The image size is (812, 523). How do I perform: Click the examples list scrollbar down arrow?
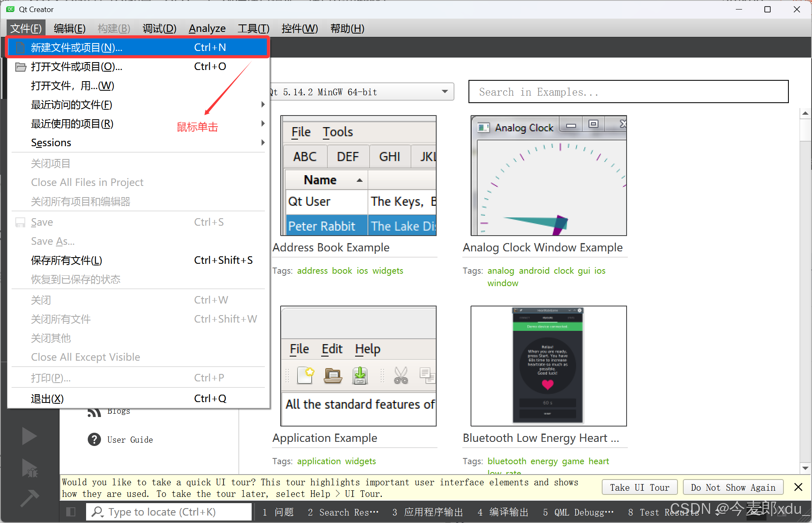[x=805, y=468]
